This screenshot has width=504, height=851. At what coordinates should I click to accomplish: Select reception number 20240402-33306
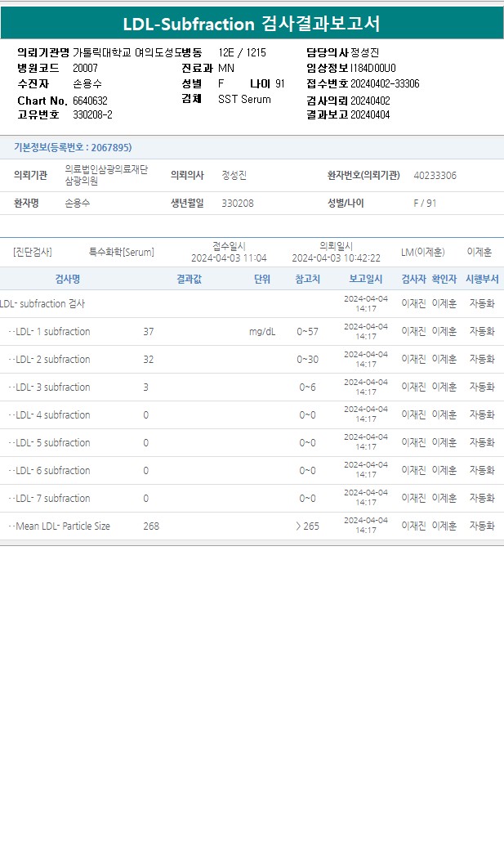coord(386,83)
